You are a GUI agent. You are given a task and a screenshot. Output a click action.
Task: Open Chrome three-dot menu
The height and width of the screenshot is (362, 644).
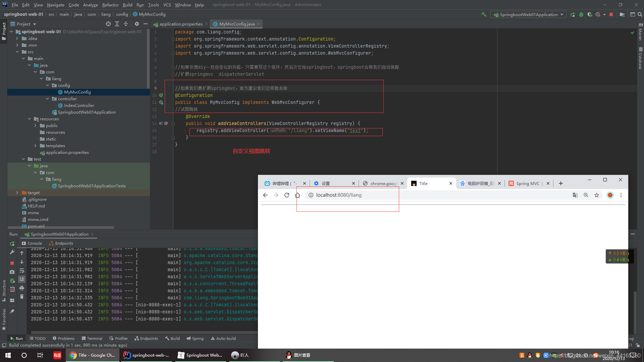coord(621,195)
